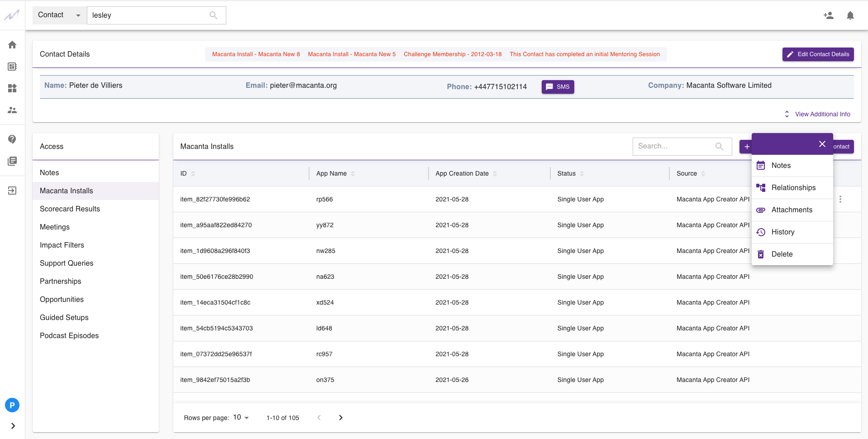
Task: Click the P avatar at bottom left
Action: pos(12,405)
